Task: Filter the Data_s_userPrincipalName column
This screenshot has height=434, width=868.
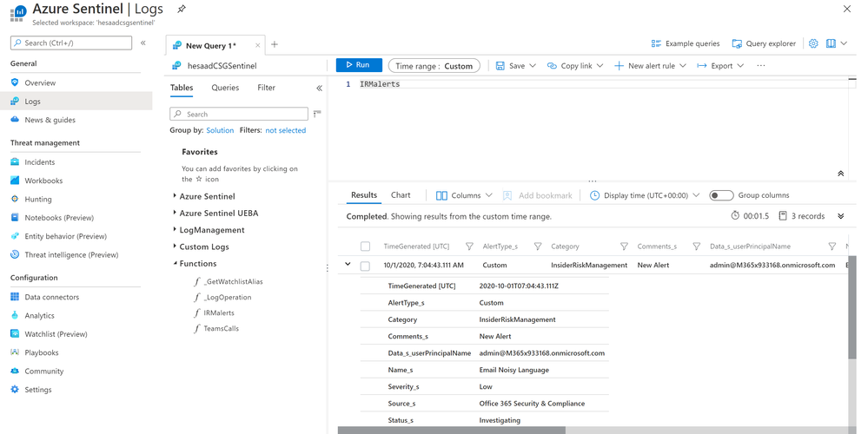Action: [832, 247]
